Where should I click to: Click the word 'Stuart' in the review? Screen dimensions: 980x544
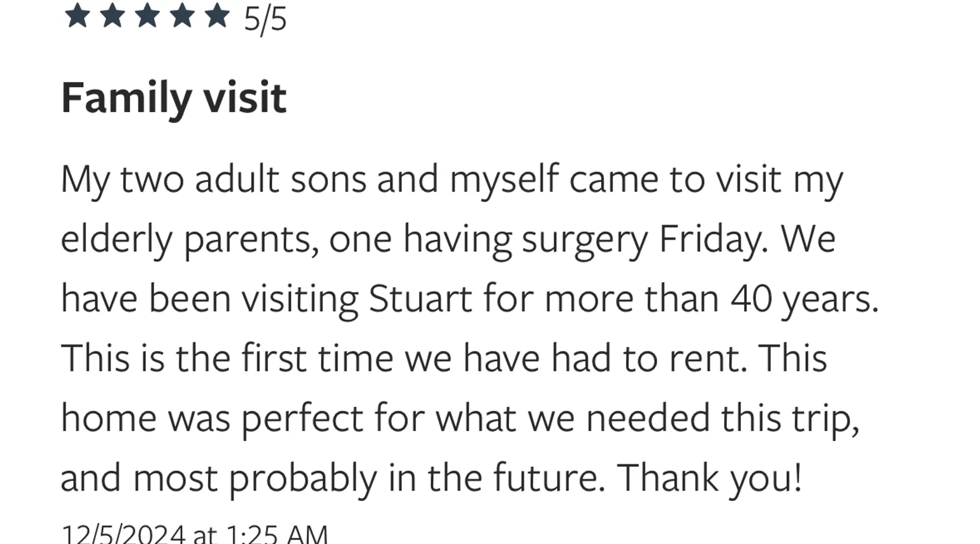[420, 299]
